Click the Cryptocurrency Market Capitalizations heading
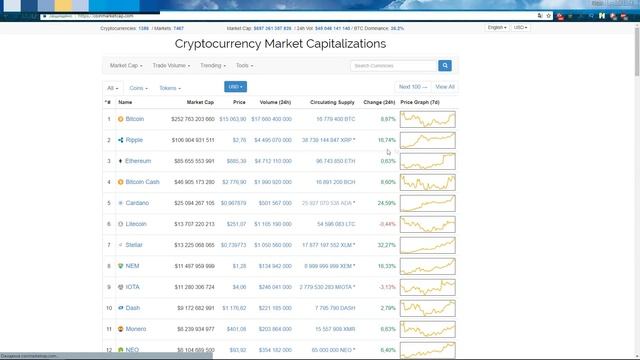 point(280,44)
